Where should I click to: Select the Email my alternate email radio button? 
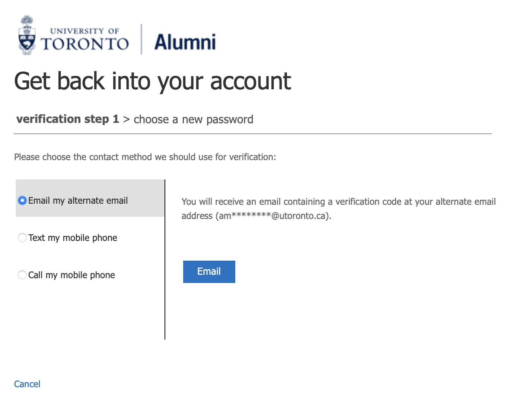click(22, 200)
